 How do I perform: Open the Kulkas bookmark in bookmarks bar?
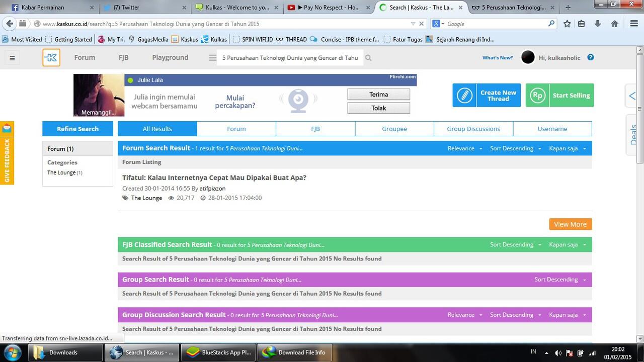click(x=214, y=39)
